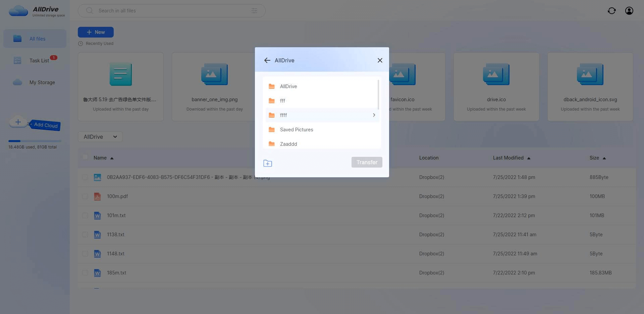The height and width of the screenshot is (314, 644).
Task: Click the Recently Used clock icon
Action: click(80, 44)
